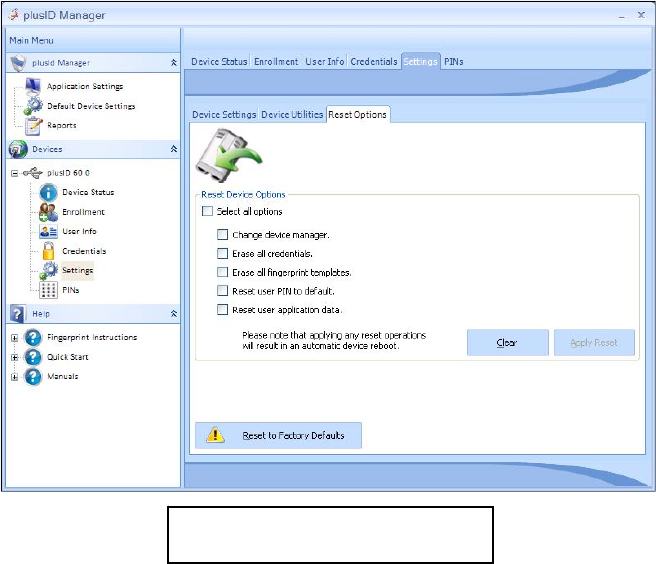Screen dimensions: 656x564
Task: Click the Clear button
Action: tap(507, 343)
